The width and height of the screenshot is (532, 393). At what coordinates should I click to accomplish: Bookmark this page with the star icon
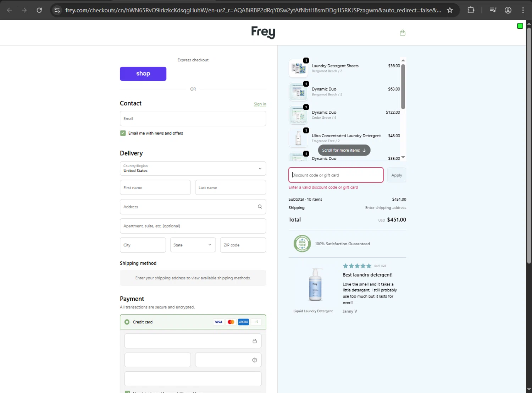[x=450, y=10]
